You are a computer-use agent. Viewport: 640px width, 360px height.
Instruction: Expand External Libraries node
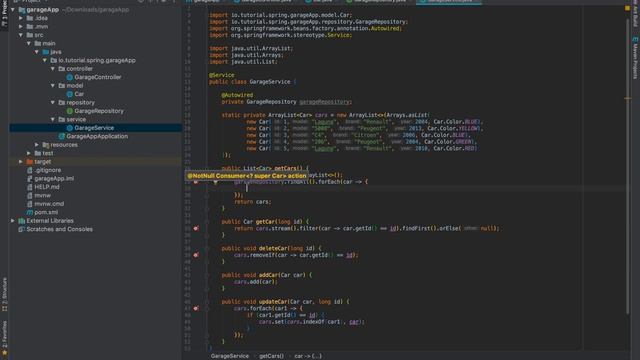(x=13, y=221)
